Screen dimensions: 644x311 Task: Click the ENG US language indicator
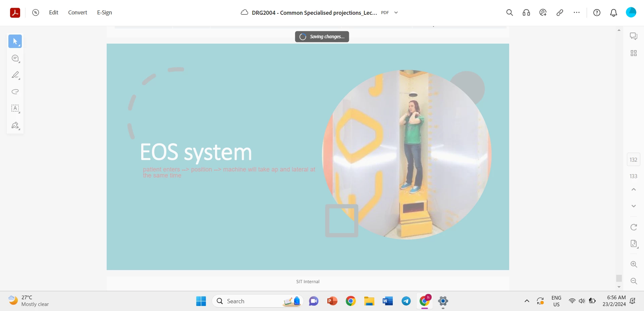[556, 301]
